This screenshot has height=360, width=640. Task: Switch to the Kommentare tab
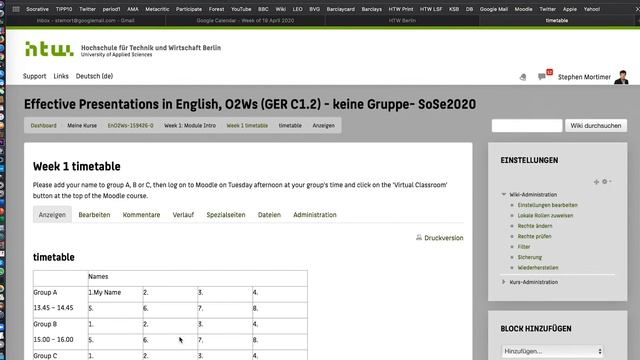141,215
